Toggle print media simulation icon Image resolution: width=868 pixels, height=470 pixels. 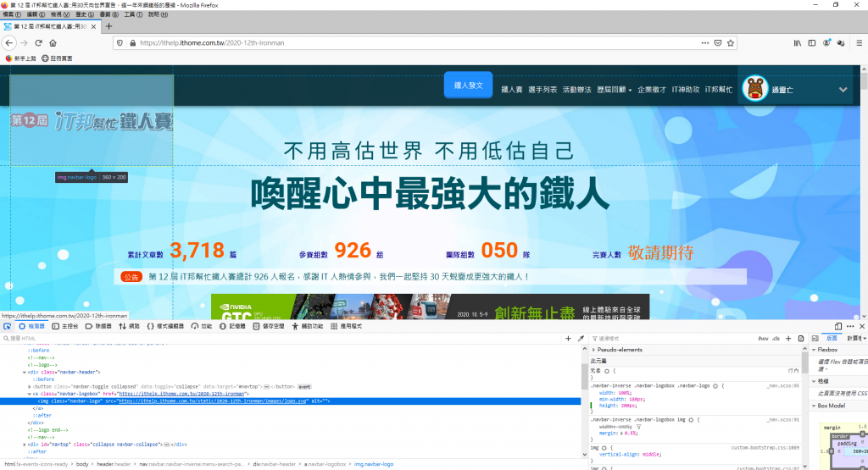pos(801,339)
